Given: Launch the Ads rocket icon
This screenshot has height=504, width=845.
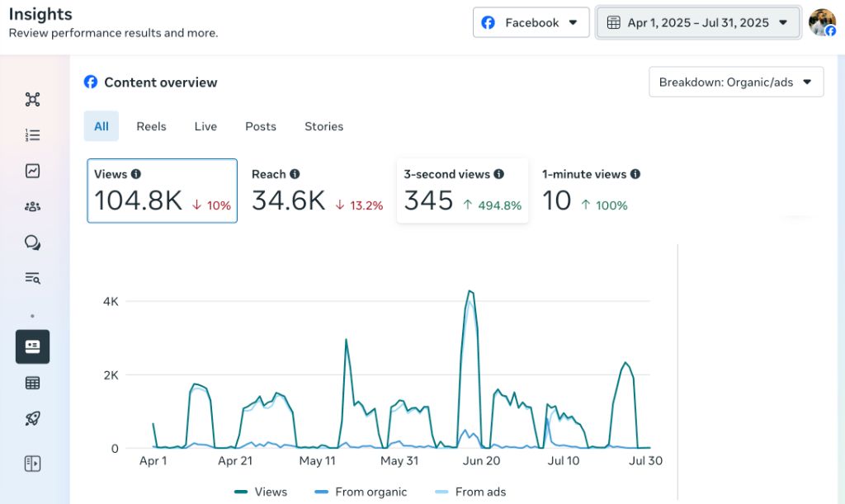Looking at the screenshot, I should [x=31, y=418].
